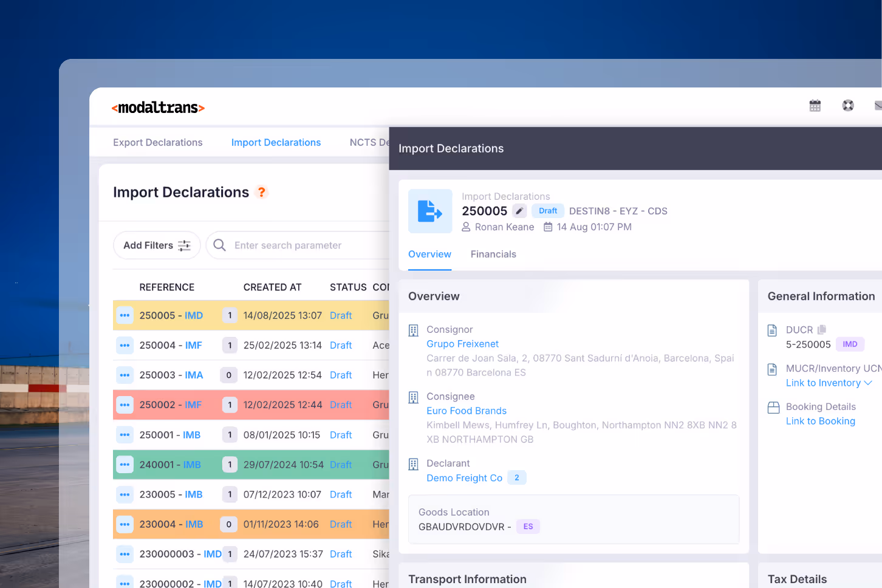Switch to Export Declarations tab
882x588 pixels.
pyautogui.click(x=158, y=142)
